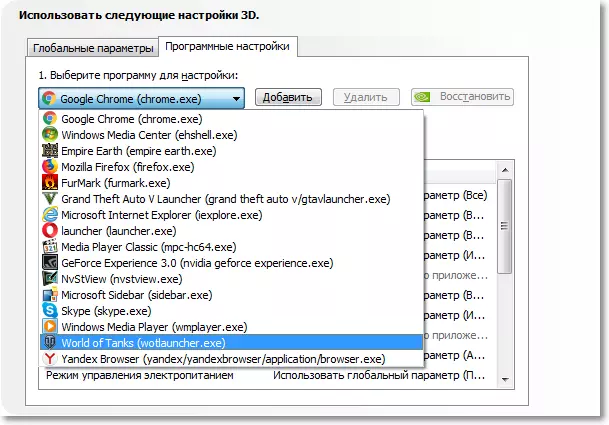Click the Skype icon in the program list

50,310
